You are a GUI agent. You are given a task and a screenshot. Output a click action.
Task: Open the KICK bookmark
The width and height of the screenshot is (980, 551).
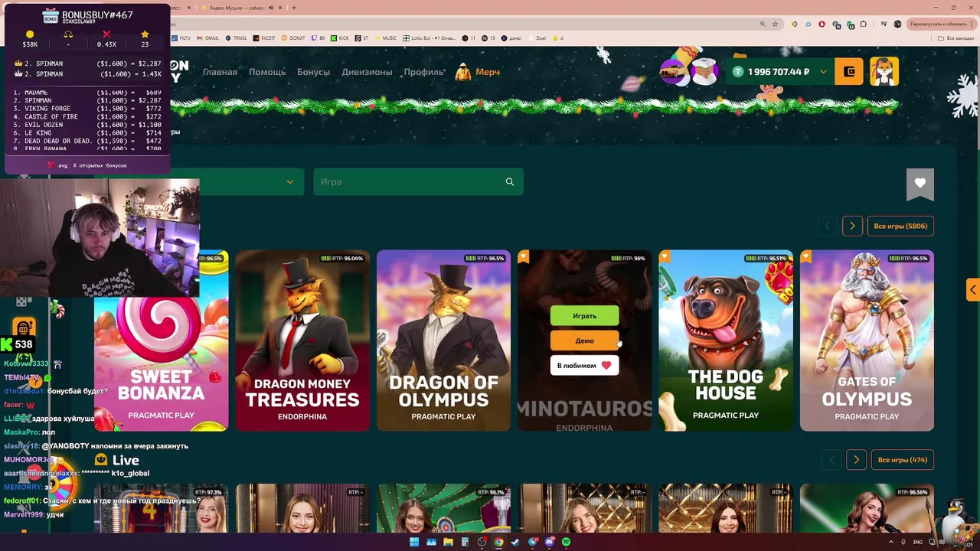click(340, 37)
